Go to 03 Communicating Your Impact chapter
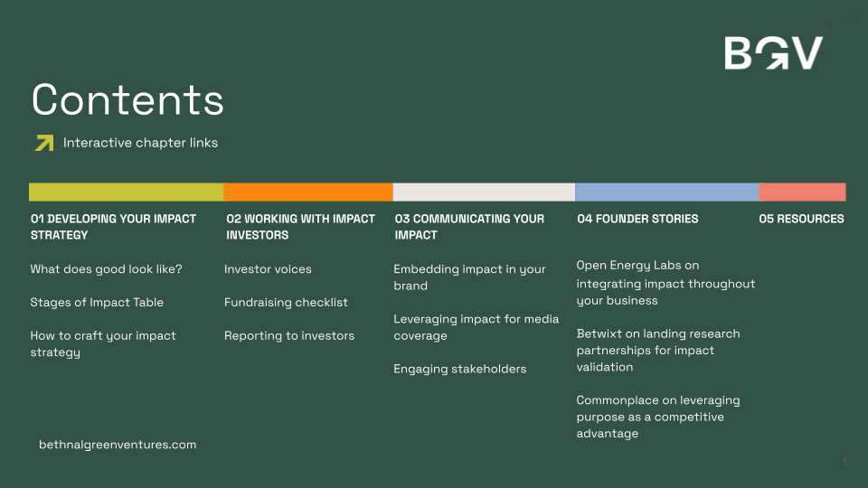868x488 pixels. click(x=469, y=227)
